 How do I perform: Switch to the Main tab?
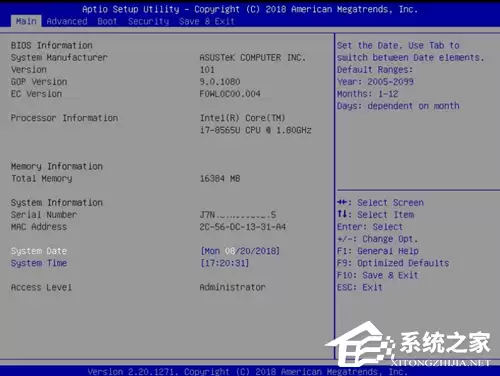click(x=26, y=21)
